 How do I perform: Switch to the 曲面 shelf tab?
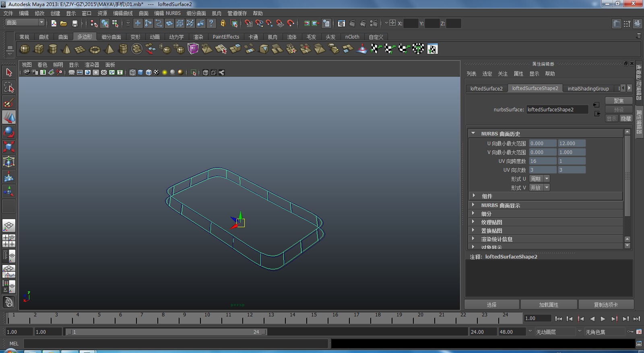coord(63,37)
